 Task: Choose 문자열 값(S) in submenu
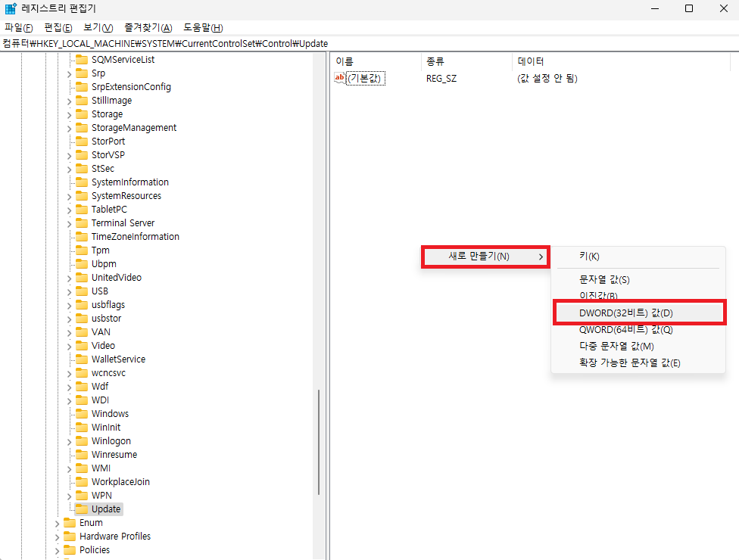[x=604, y=280]
